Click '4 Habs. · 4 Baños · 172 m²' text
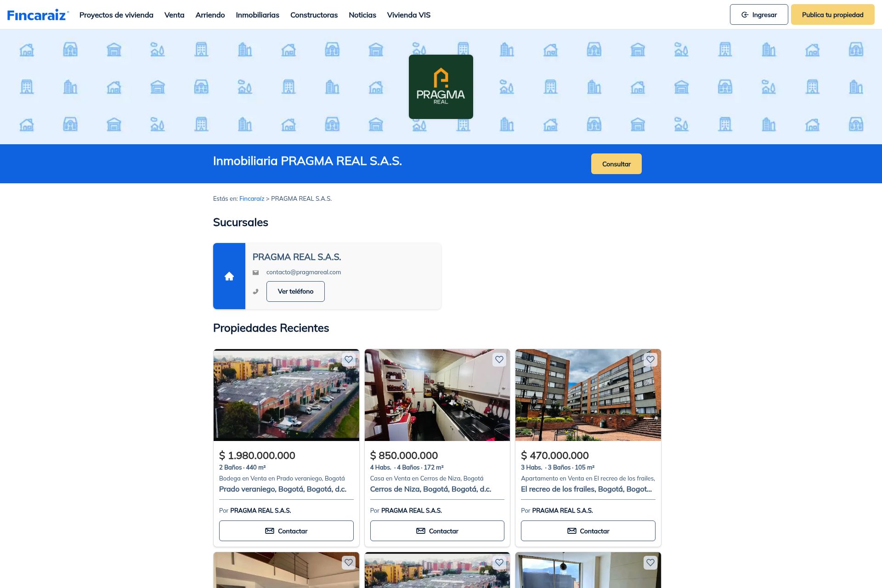 [407, 467]
